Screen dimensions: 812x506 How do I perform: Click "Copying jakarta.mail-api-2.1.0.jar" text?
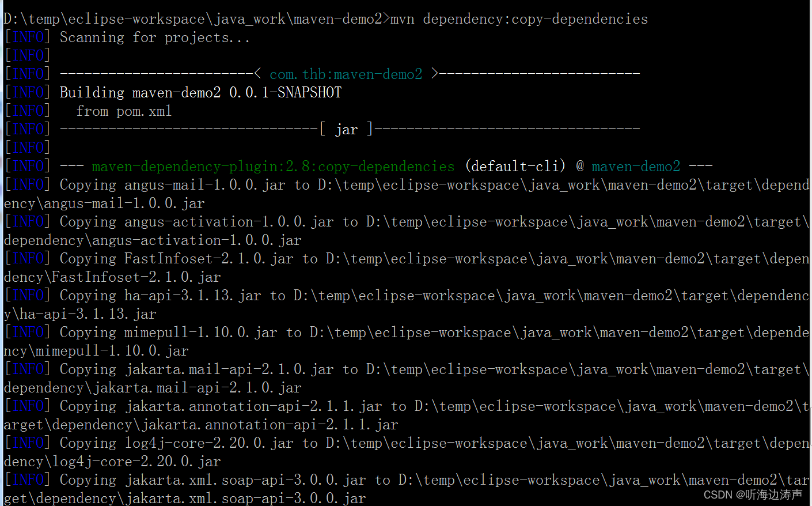point(196,369)
